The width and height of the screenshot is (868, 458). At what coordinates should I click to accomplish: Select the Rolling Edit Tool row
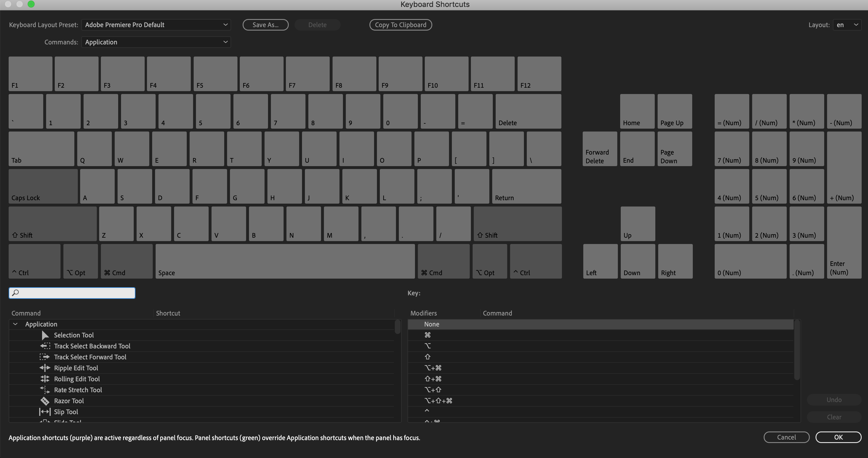[201, 379]
